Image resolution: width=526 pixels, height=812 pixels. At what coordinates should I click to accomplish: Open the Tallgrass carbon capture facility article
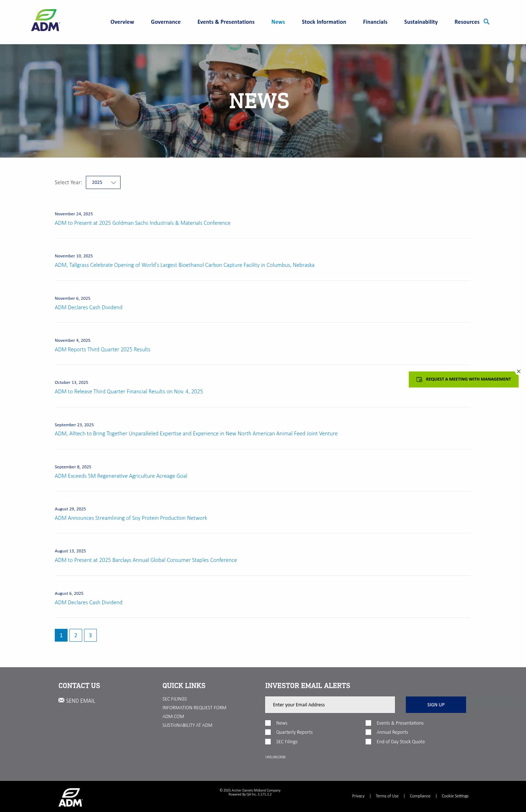point(184,265)
